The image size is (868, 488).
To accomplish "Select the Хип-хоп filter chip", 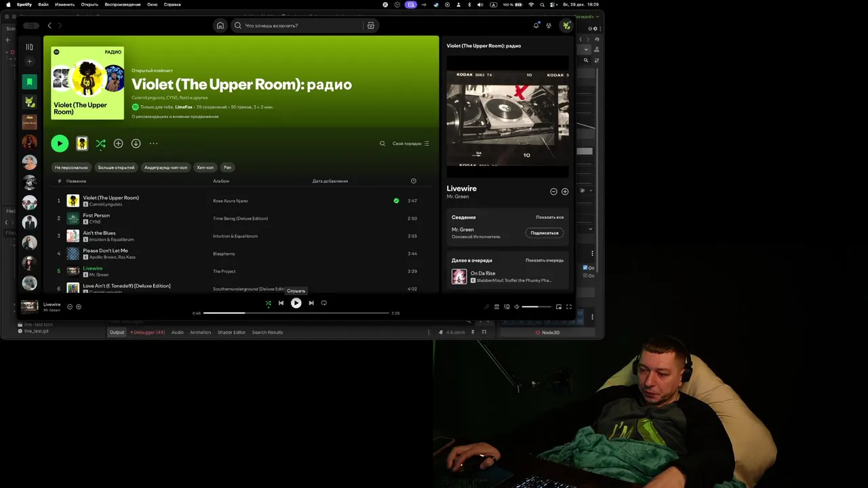I will [x=205, y=167].
